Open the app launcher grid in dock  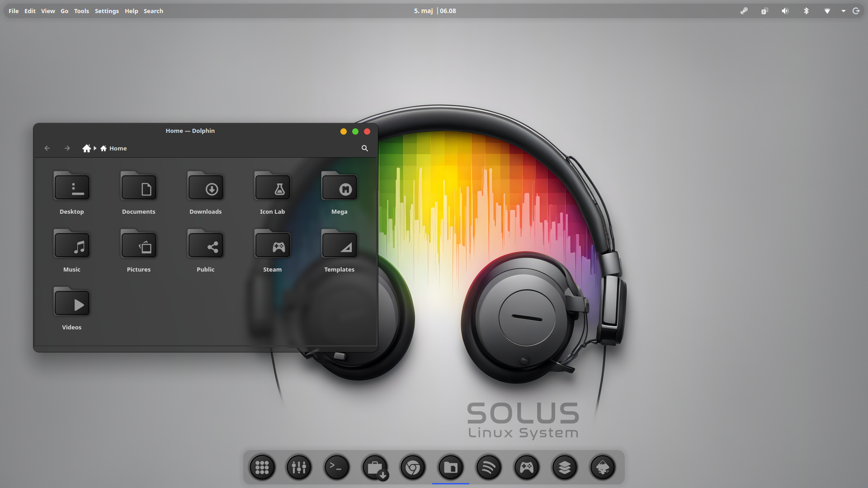coord(262,467)
